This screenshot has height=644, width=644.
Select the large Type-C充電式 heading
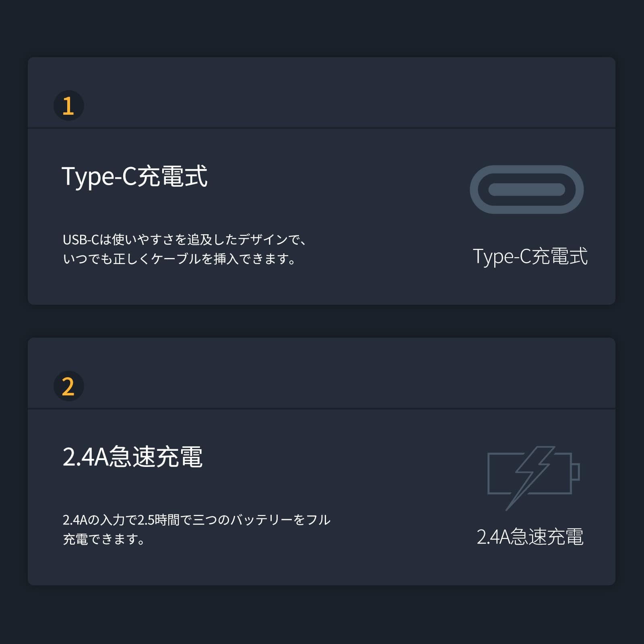tap(134, 176)
